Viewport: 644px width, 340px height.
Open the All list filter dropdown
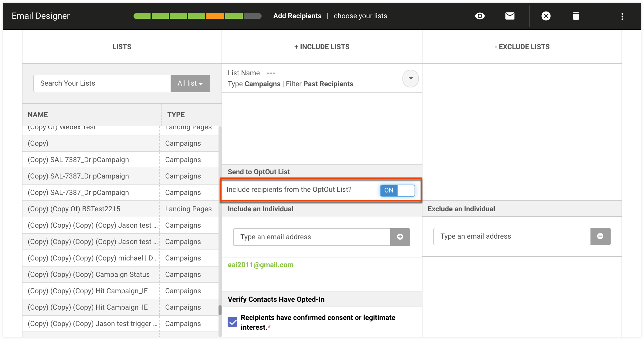[190, 83]
